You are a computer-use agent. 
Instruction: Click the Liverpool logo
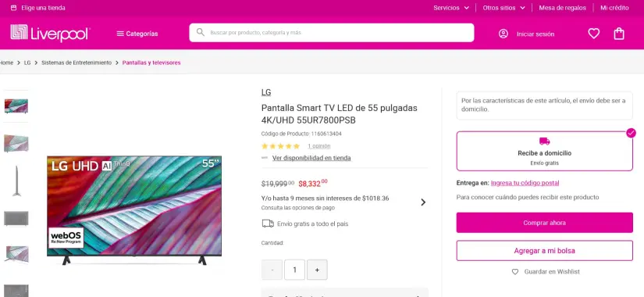(50, 33)
